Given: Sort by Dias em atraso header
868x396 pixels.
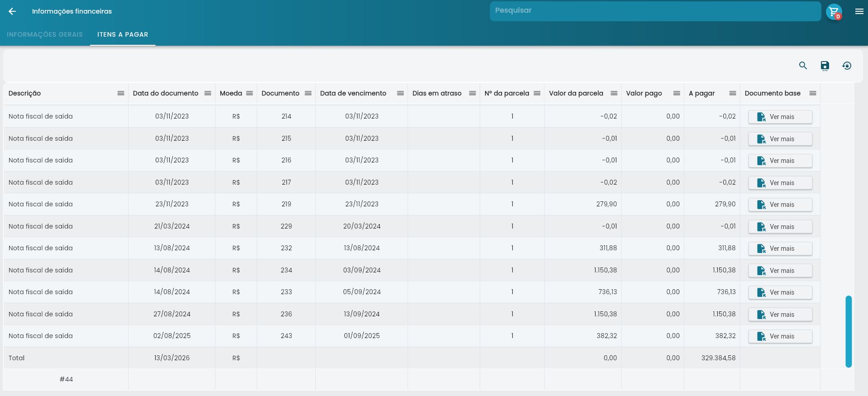Looking at the screenshot, I should point(437,93).
